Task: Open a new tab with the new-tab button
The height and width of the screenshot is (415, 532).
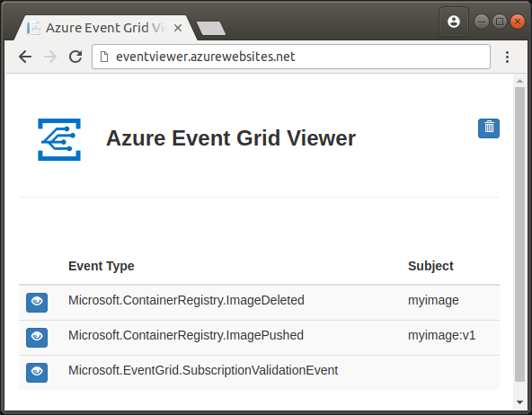Action: [211, 28]
